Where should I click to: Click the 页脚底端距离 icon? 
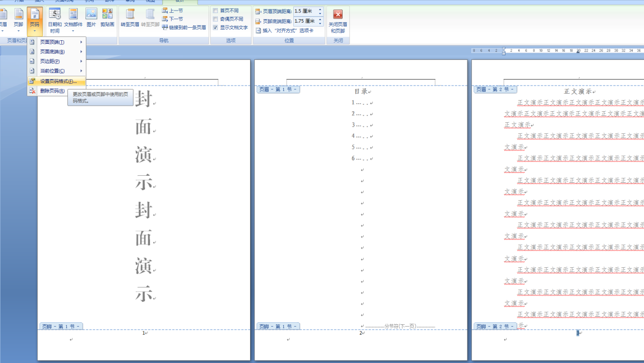[x=258, y=21]
